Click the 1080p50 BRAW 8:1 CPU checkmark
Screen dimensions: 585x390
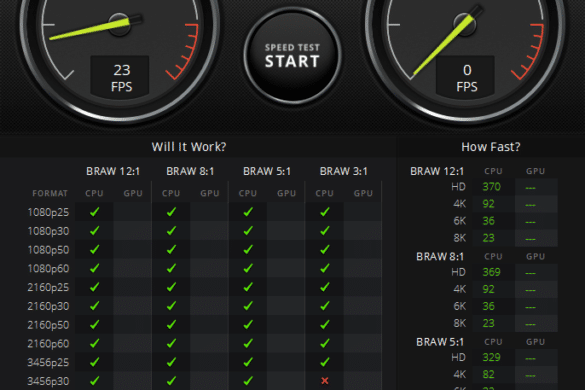point(172,249)
